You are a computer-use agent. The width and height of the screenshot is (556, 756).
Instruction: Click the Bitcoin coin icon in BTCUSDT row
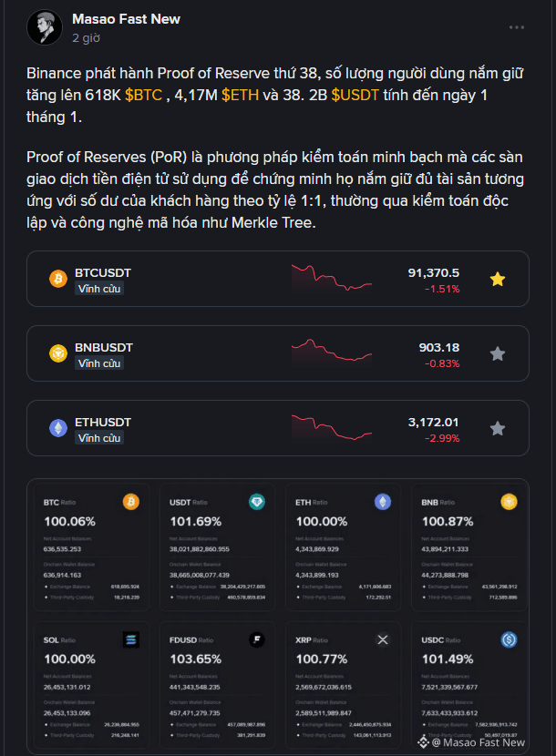[58, 279]
